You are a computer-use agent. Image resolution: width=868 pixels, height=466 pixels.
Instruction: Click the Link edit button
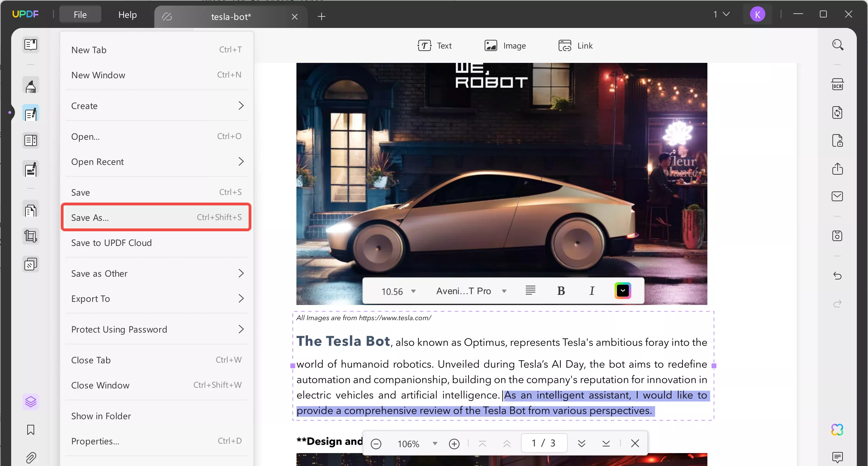[x=575, y=46]
